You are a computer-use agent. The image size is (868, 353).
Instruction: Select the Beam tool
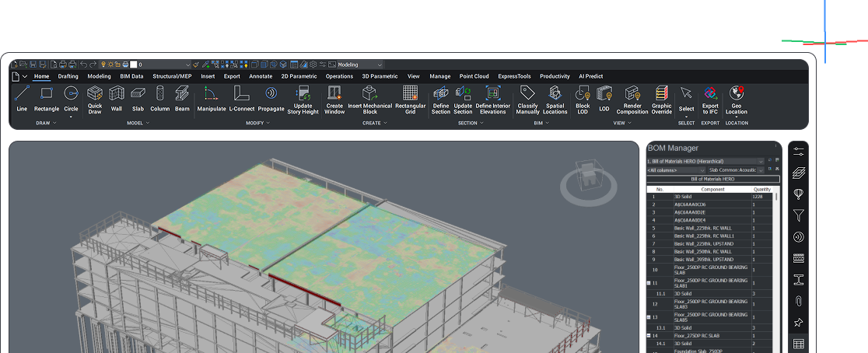182,99
